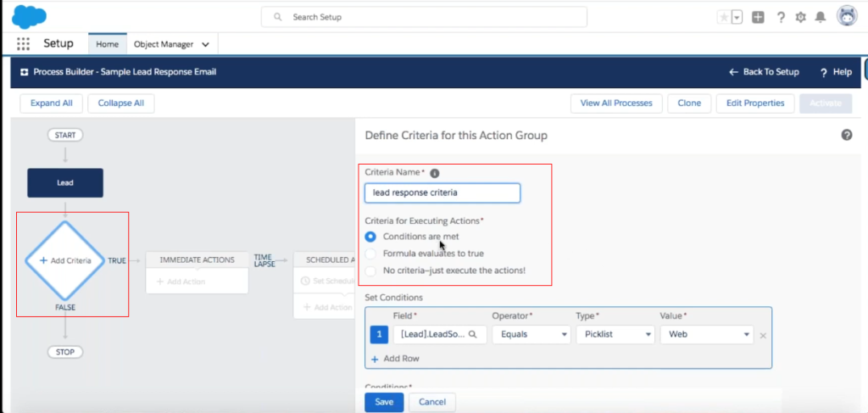Screen dimensions: 868x413
Task: Click the Clone button
Action: (689, 103)
